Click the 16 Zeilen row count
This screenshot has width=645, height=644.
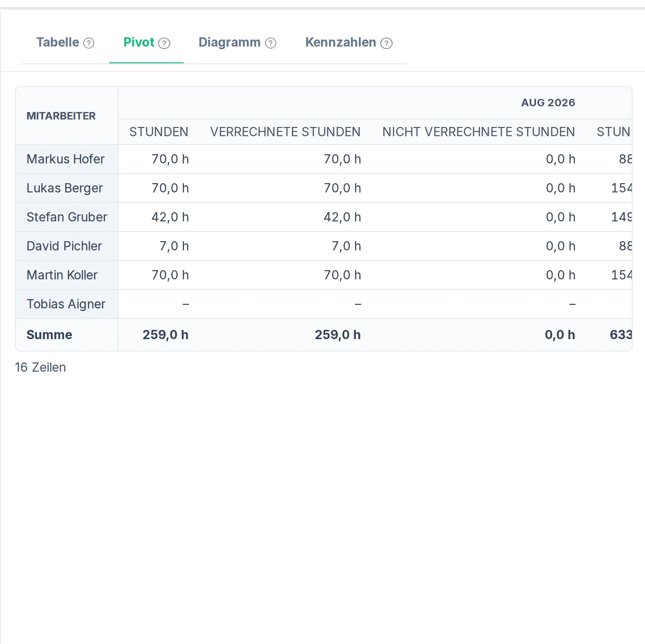point(40,367)
